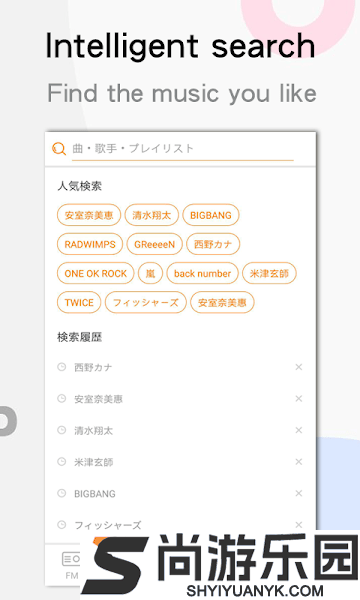The image size is (360, 600).
Task: Click the clock icon beside 西野カナ history
Action: click(62, 367)
